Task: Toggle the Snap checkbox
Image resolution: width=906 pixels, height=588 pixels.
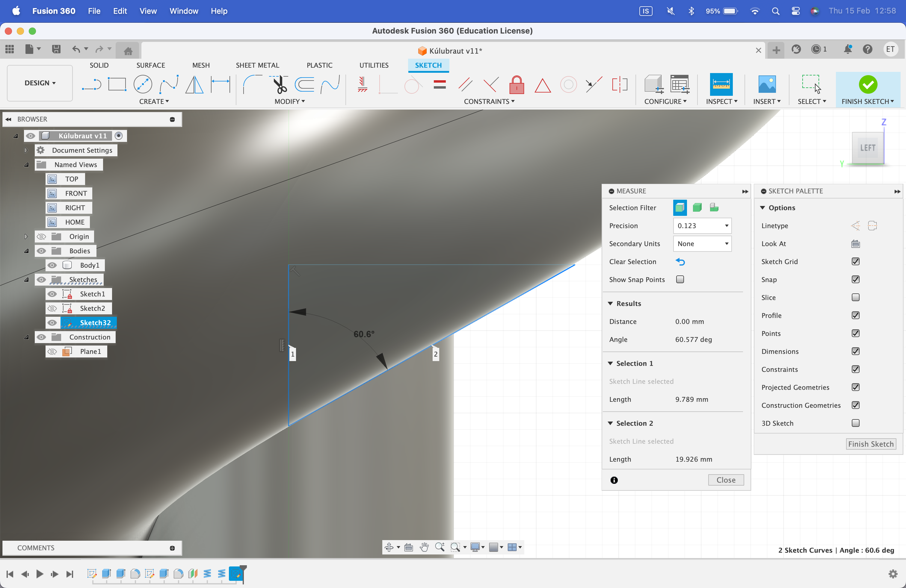Action: coord(855,280)
